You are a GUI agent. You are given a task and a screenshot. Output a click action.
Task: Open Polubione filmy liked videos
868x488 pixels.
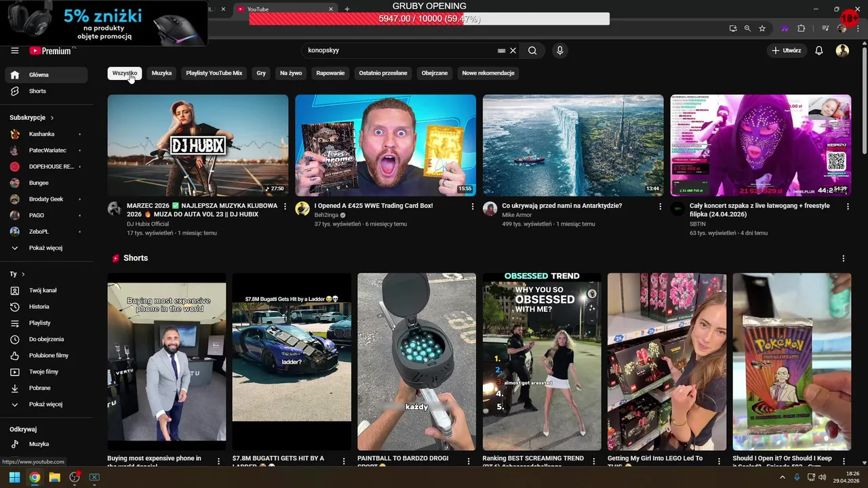click(x=46, y=356)
